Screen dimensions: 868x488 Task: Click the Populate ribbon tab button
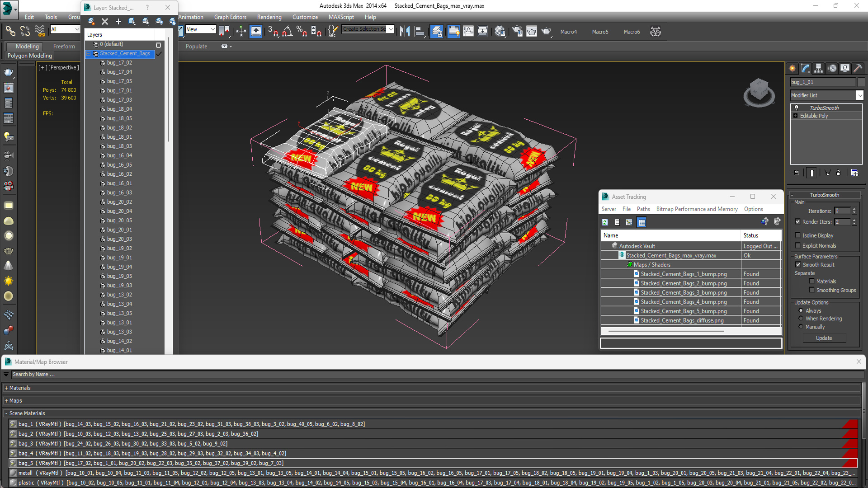196,46
